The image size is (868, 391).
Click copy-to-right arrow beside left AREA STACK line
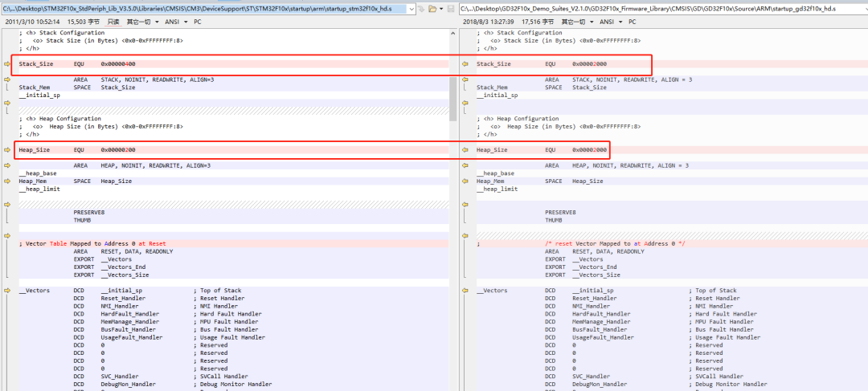[x=7, y=79]
